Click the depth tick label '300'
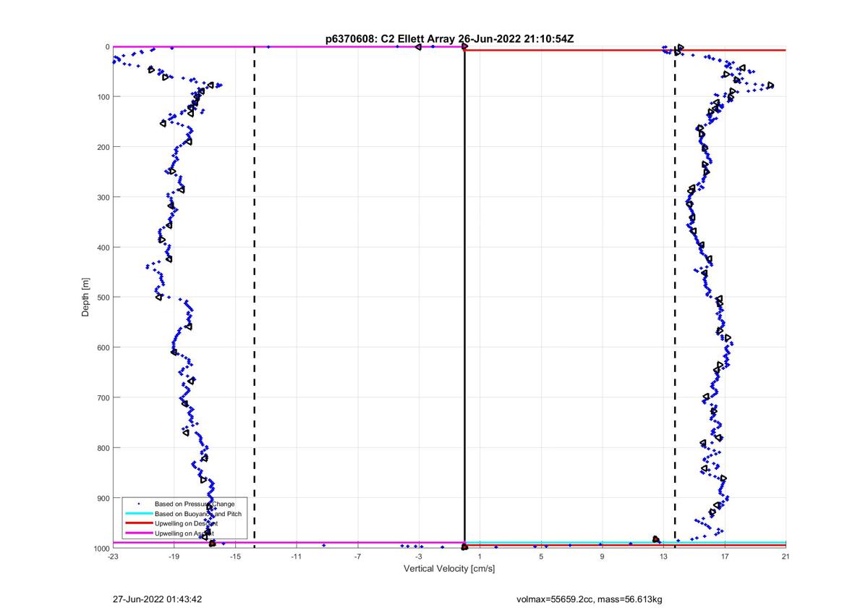The height and width of the screenshot is (616, 868). coord(103,197)
